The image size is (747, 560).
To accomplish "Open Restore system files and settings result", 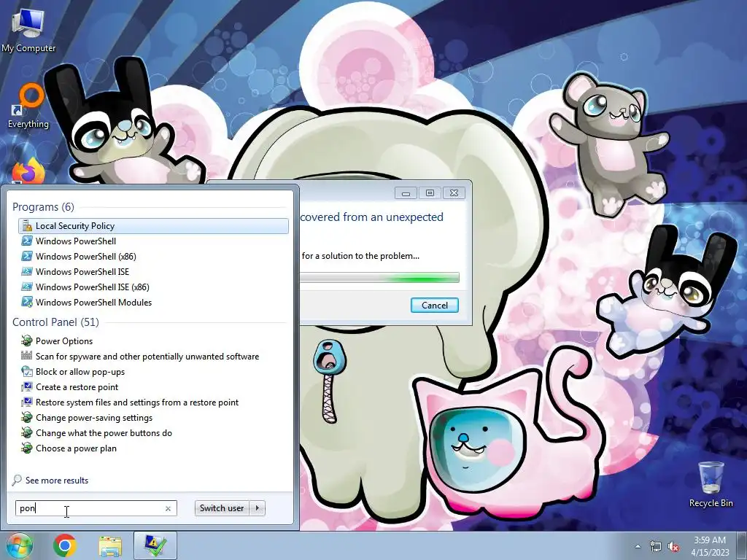I will pyautogui.click(x=153, y=402).
